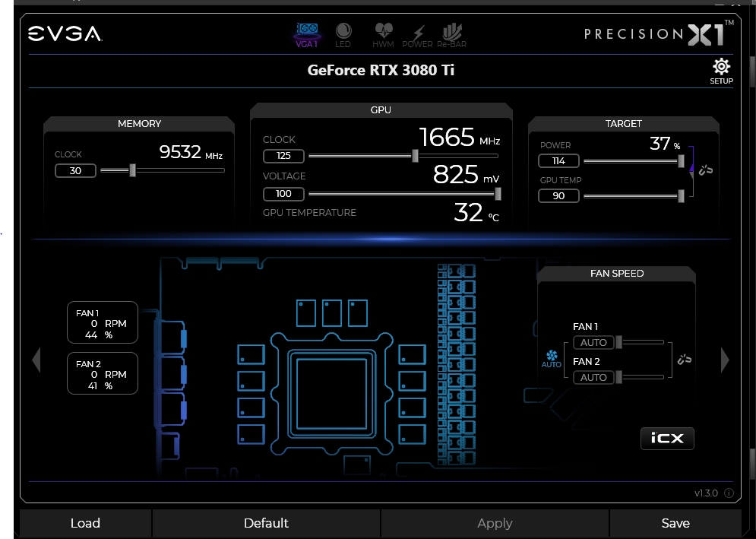Image resolution: width=756 pixels, height=539 pixels.
Task: Toggle the fan AUTO mode icon
Action: click(552, 359)
